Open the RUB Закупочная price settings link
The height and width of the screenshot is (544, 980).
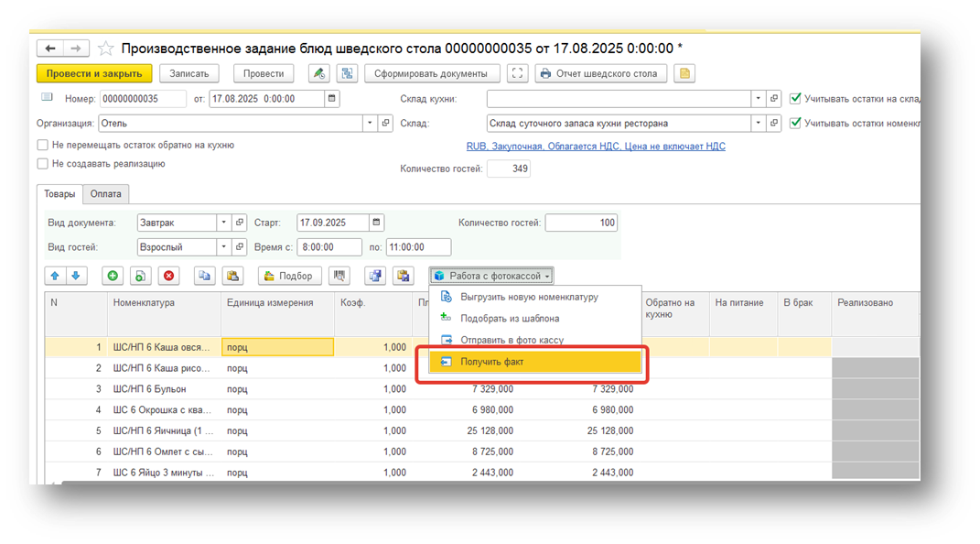click(x=596, y=146)
